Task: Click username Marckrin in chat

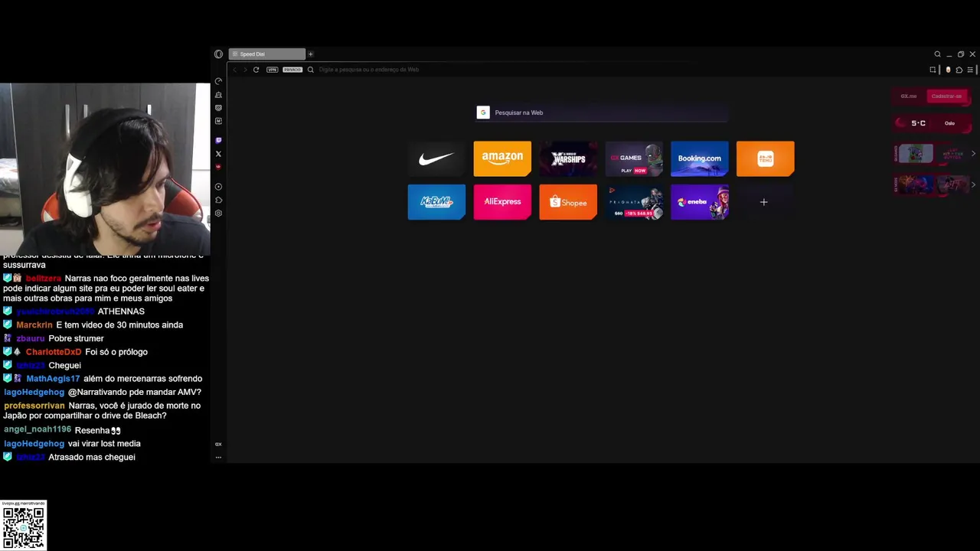Action: tap(34, 325)
